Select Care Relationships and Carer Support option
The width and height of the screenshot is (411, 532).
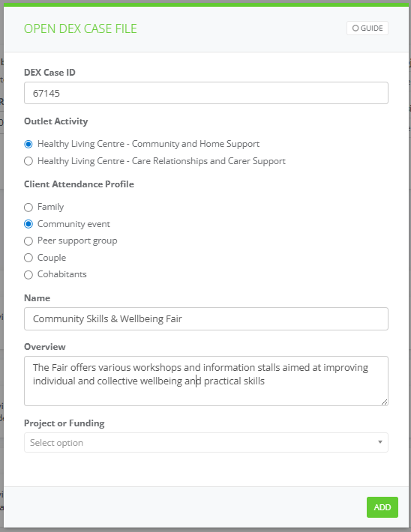click(28, 161)
